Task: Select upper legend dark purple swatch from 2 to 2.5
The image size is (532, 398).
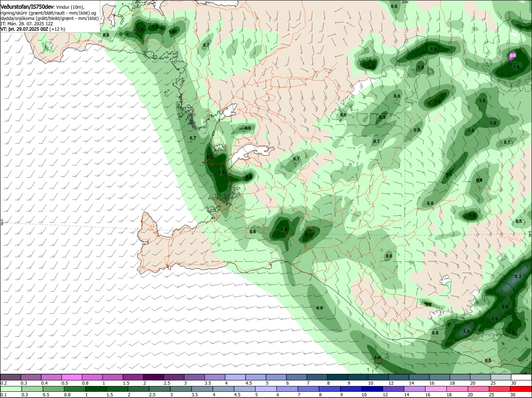Action: click(153, 377)
